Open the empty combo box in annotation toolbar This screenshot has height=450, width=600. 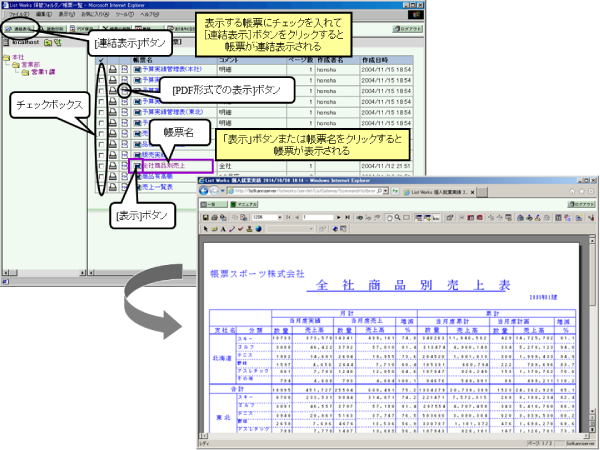[x=290, y=229]
